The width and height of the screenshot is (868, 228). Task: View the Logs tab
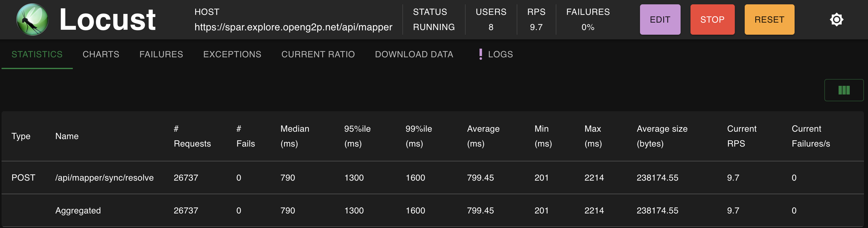(500, 54)
